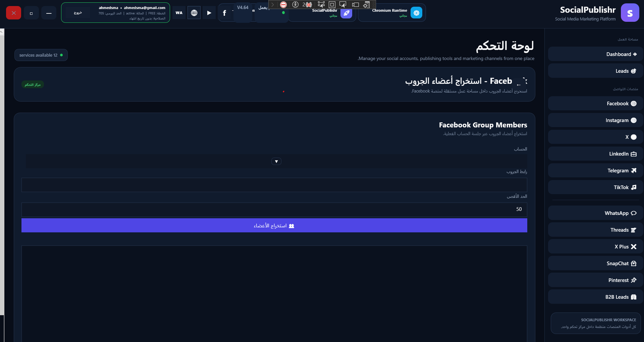Open the X platform sidebar entry
Image resolution: width=644 pixels, height=342 pixels.
coord(595,137)
